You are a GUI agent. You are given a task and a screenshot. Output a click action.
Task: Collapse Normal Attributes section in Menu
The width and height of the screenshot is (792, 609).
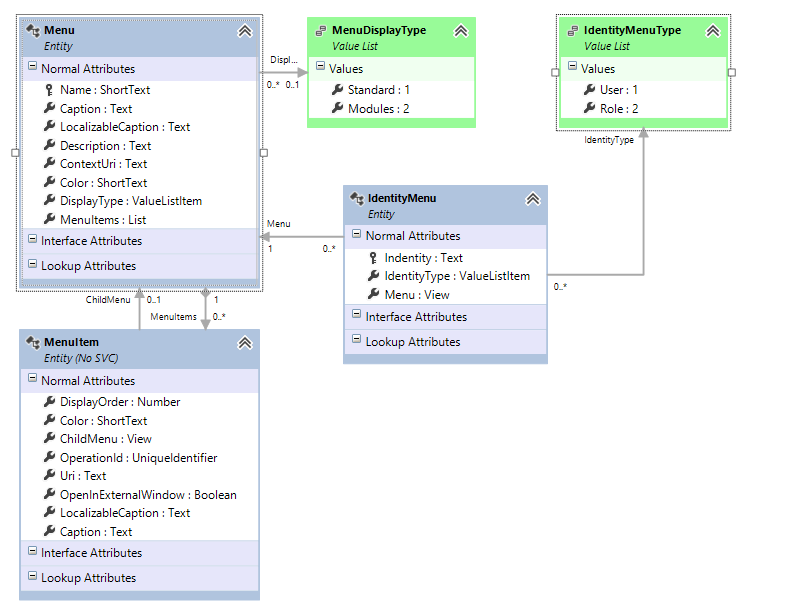click(x=32, y=66)
